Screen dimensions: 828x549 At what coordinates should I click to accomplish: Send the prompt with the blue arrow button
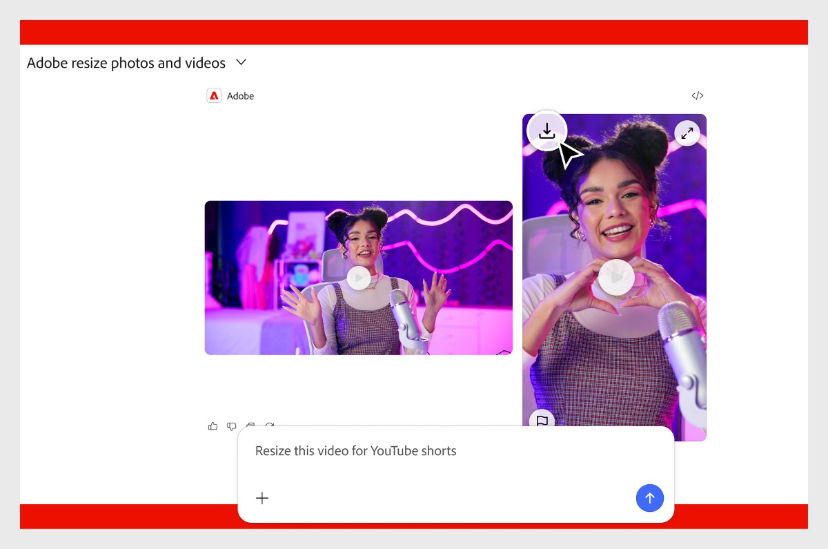click(x=650, y=498)
